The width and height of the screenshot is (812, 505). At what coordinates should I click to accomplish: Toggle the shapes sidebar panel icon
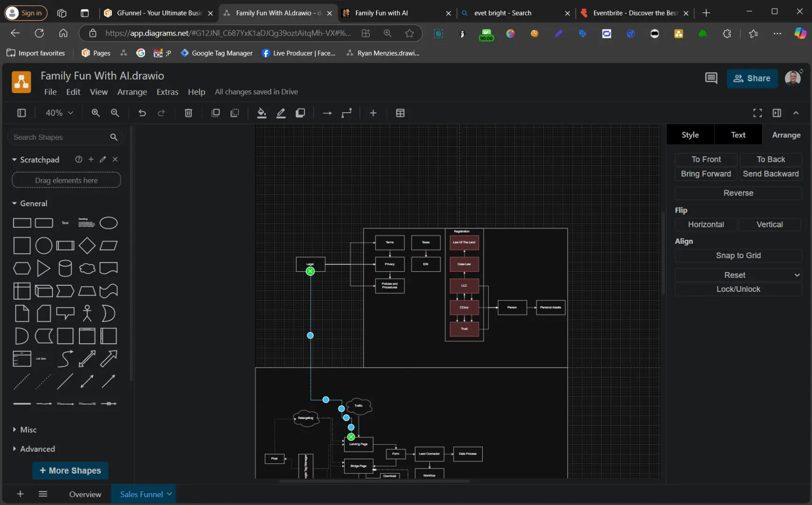[22, 113]
